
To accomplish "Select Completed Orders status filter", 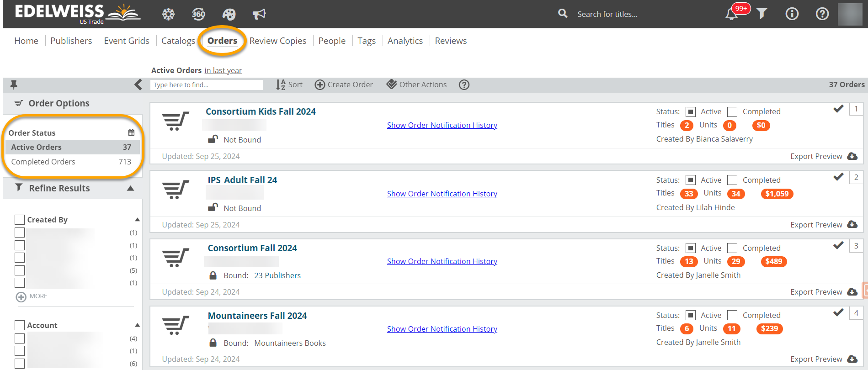I will click(x=72, y=162).
